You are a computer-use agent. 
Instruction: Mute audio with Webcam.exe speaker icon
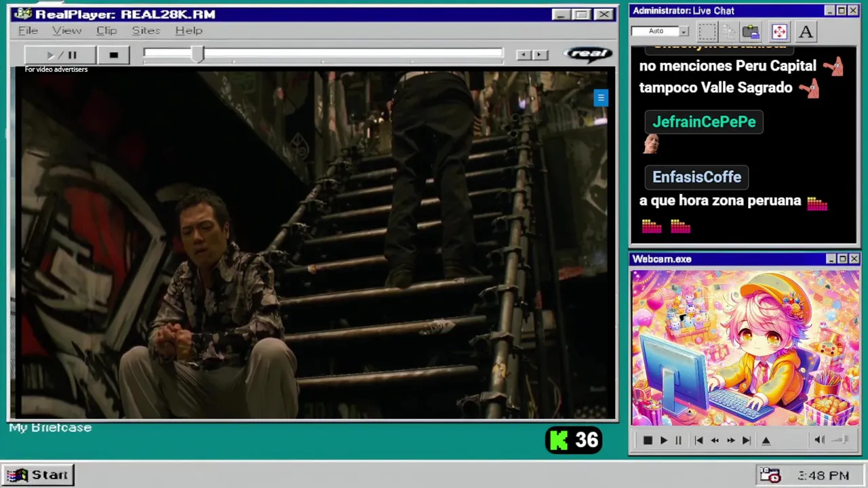point(819,441)
